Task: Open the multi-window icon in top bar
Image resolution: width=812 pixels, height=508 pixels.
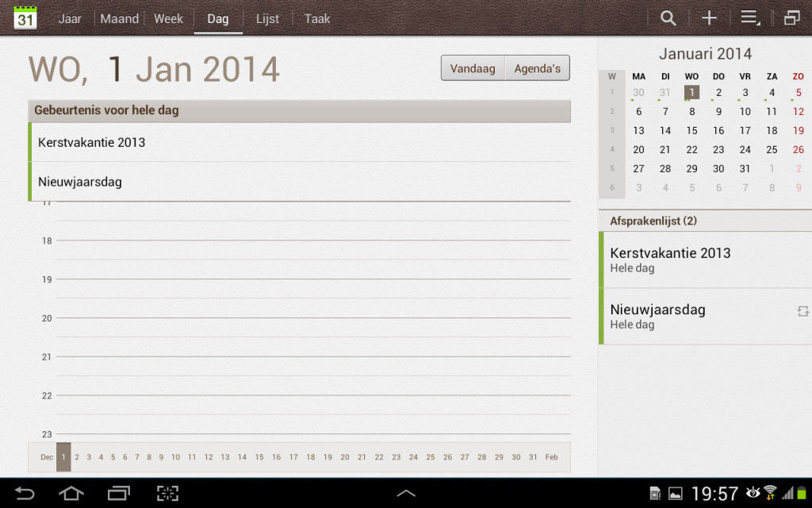Action: tap(791, 18)
